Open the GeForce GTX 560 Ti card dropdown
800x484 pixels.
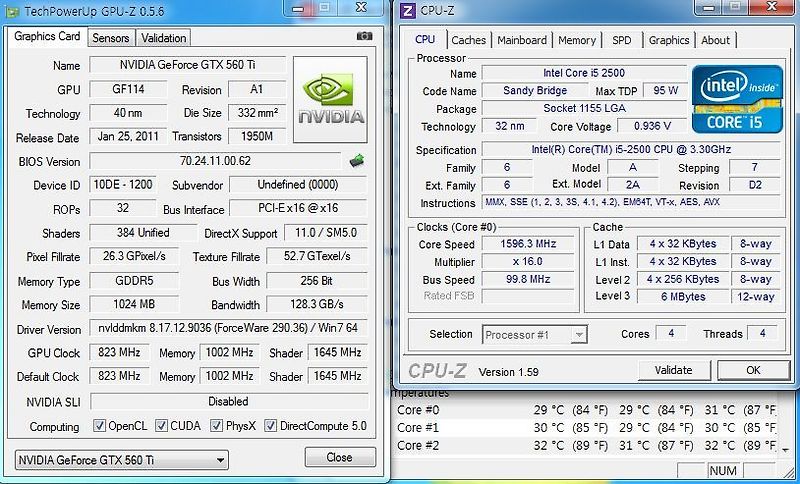pyautogui.click(x=121, y=460)
